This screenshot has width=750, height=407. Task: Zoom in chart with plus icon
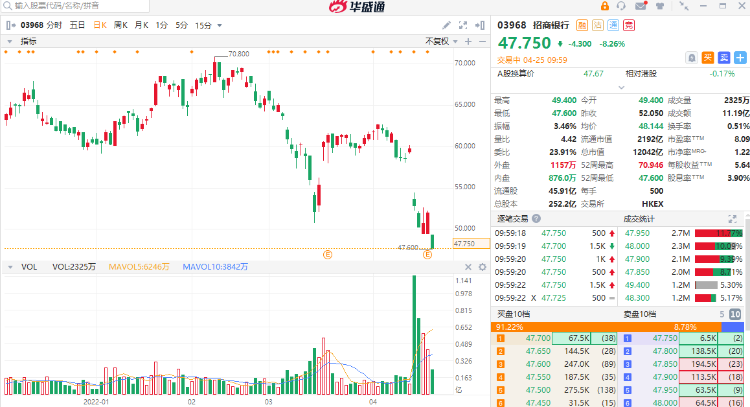pos(468,42)
